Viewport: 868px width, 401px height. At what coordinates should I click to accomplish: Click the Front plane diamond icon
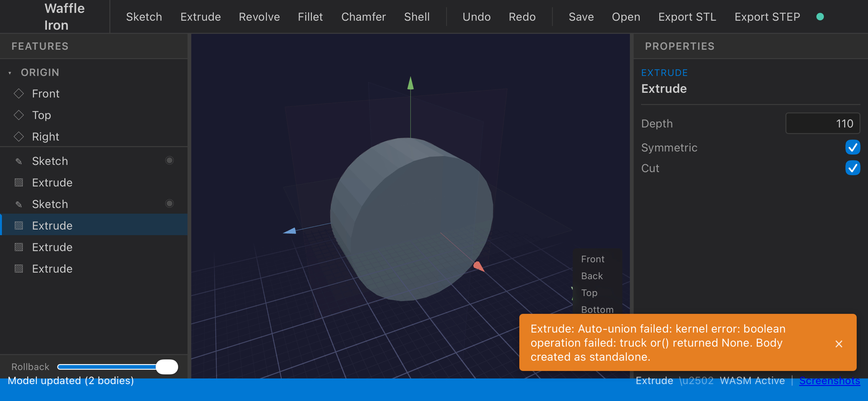click(19, 93)
